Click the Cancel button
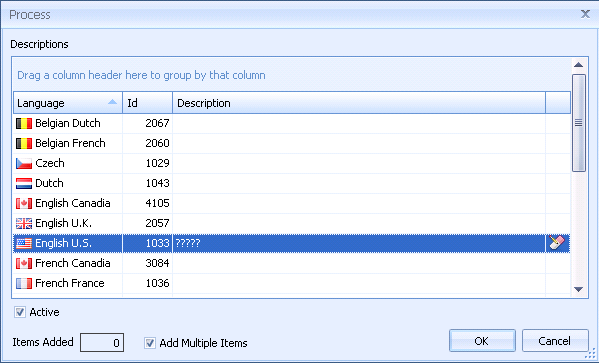 click(x=555, y=341)
